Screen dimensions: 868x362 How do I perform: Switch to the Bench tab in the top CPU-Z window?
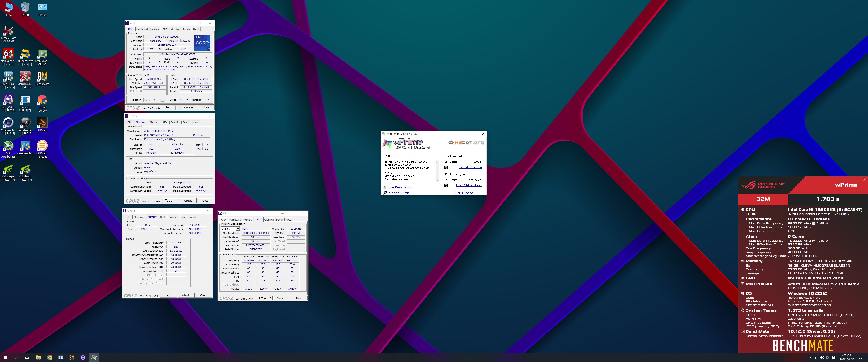tap(186, 29)
